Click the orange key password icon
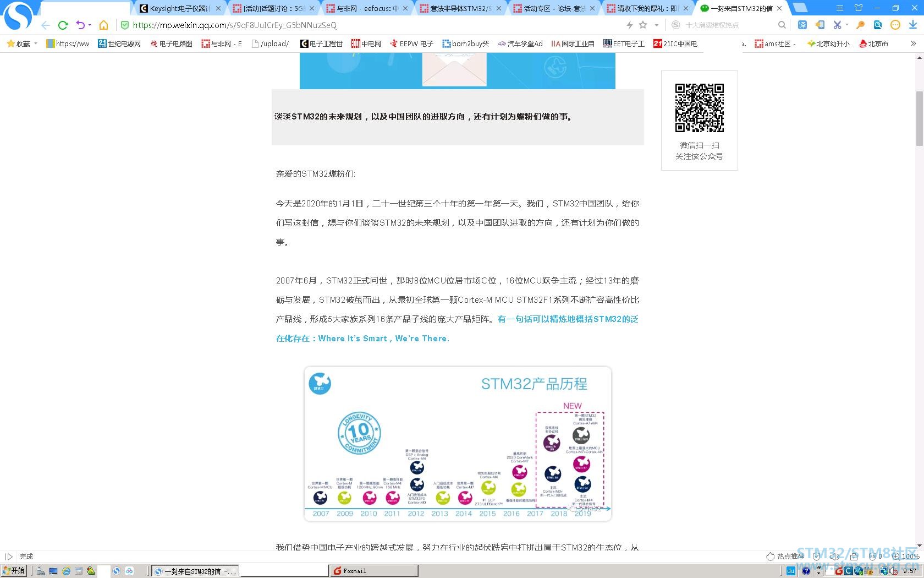924x578 pixels. [861, 25]
